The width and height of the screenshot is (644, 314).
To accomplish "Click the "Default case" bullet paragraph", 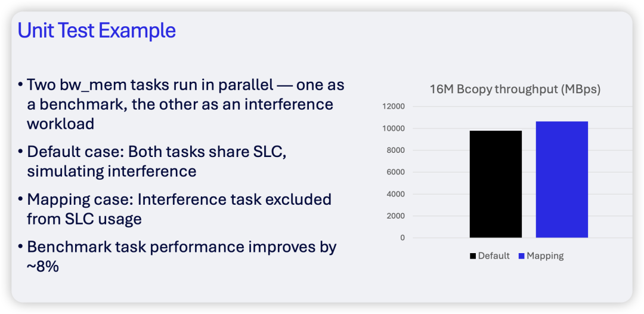I will pyautogui.click(x=156, y=161).
